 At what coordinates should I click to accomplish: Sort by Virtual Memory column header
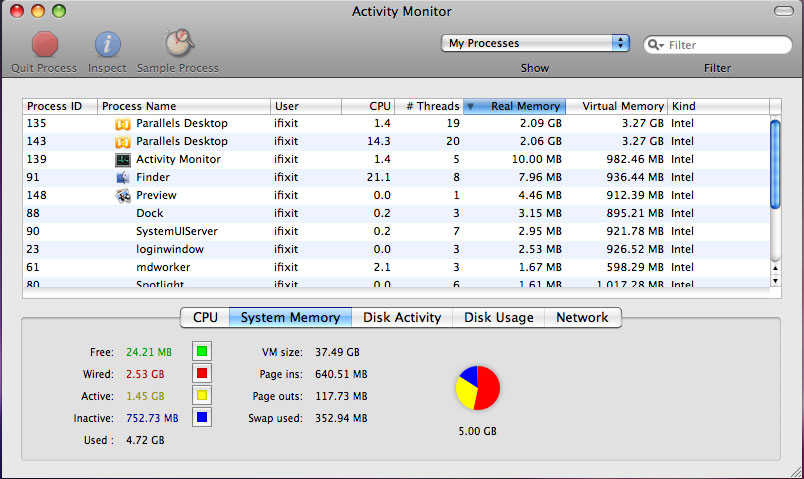click(x=616, y=106)
